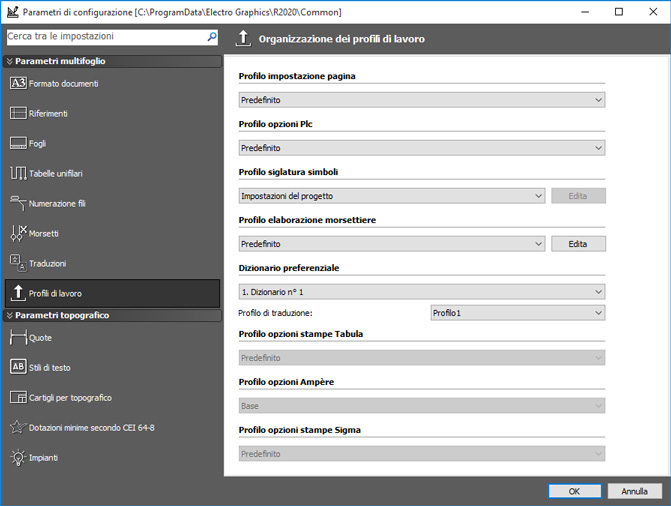Select the Riferimenti sidebar icon
The width and height of the screenshot is (671, 506).
click(18, 113)
